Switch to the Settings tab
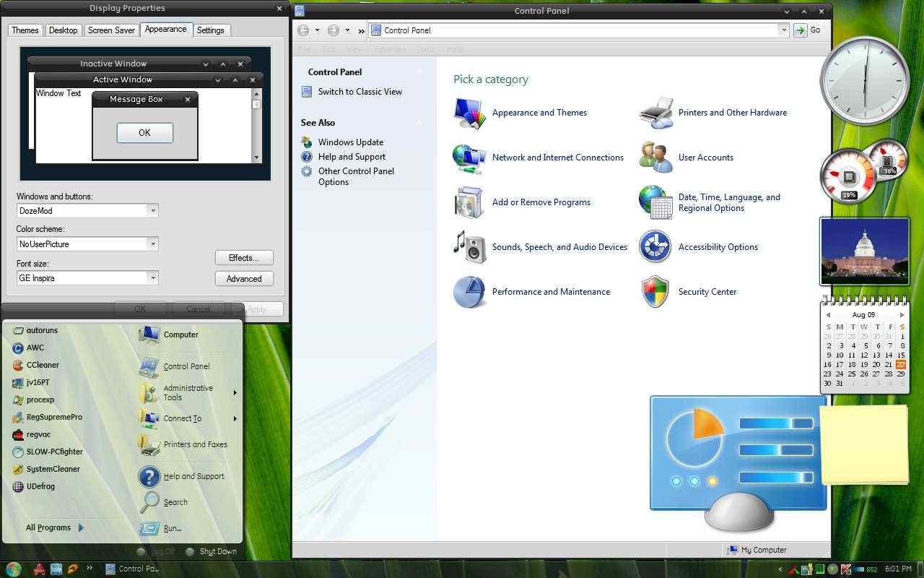 pos(211,30)
